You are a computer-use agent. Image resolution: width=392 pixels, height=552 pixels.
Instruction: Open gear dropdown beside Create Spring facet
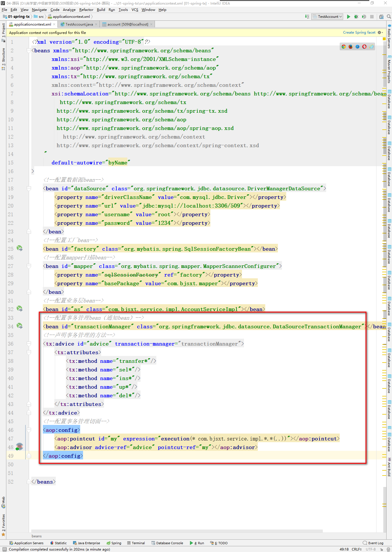(380, 32)
